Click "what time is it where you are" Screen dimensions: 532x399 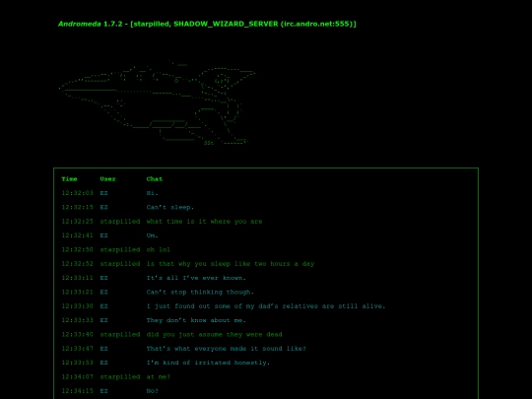click(204, 222)
